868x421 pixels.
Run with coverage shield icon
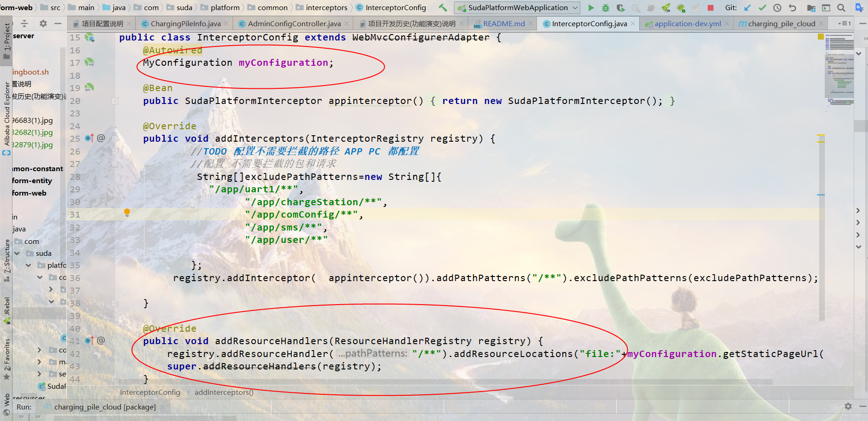click(621, 8)
